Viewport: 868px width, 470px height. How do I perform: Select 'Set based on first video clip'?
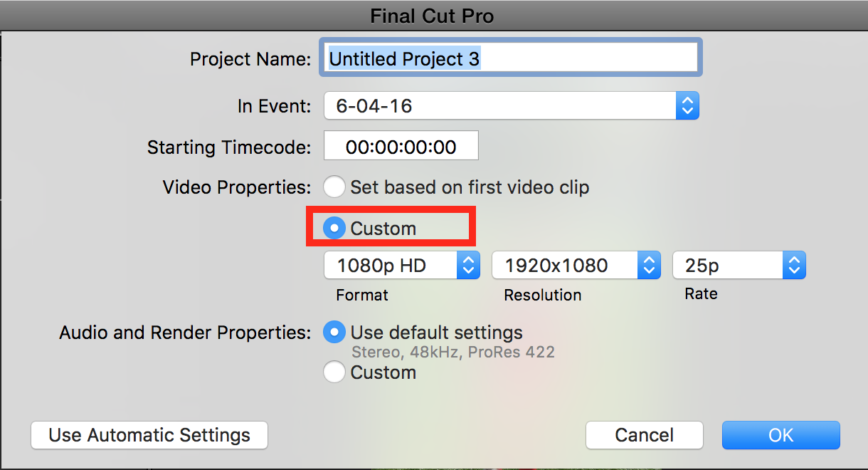[334, 188]
